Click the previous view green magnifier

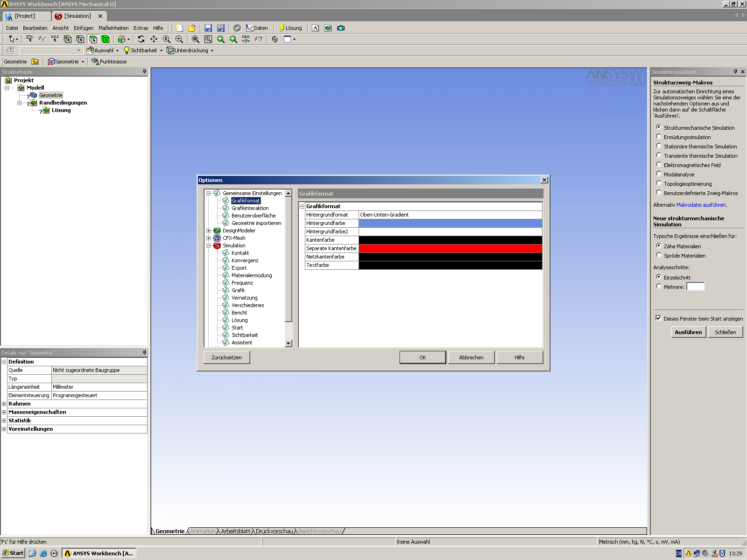(221, 39)
